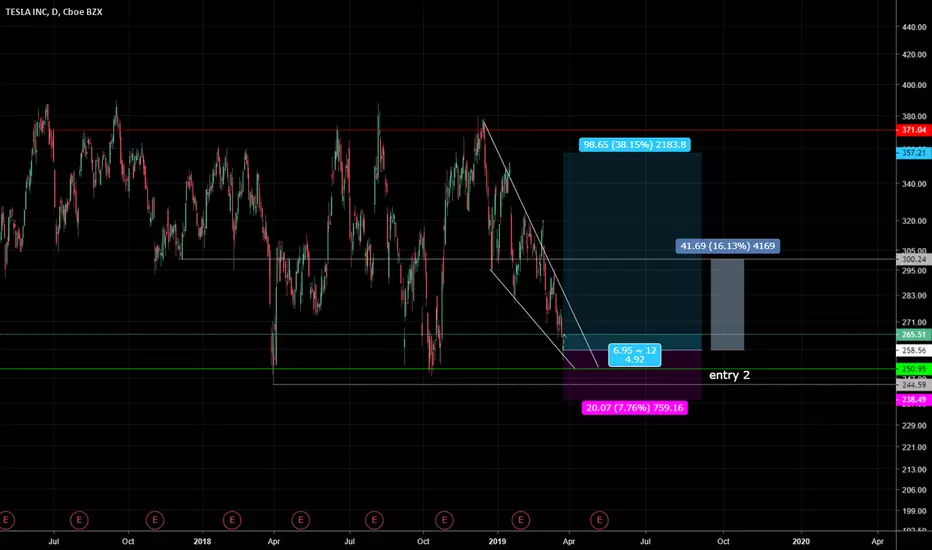932x550 pixels.
Task: Click the earnings marker between Jul and Oct 2018
Action: point(374,520)
